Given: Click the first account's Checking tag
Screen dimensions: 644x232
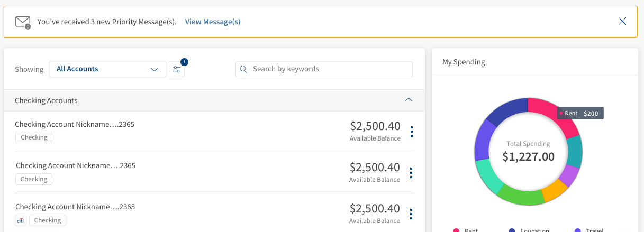Looking at the screenshot, I should 34,137.
